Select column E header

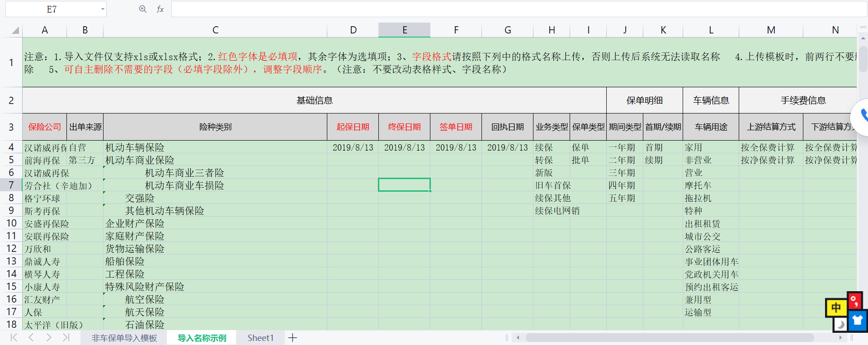[405, 30]
